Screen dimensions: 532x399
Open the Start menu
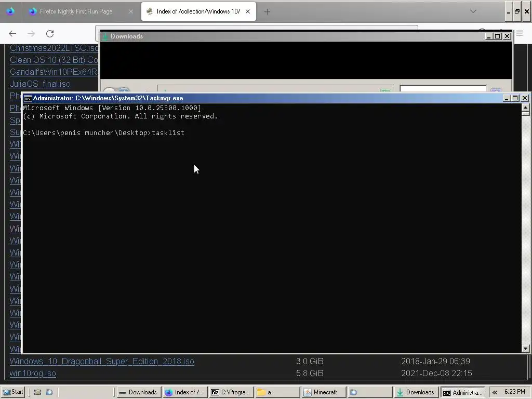[12, 392]
